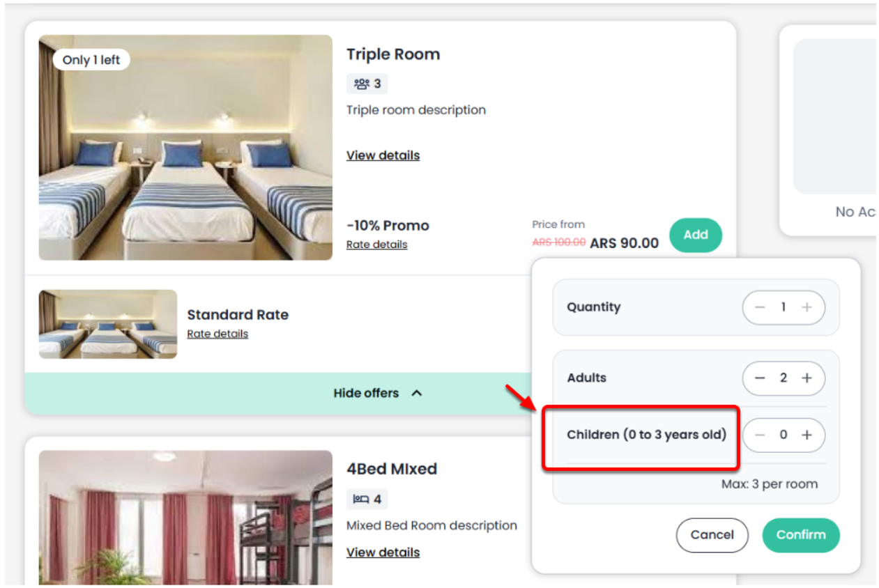This screenshot has width=879, height=588.
Task: Open the Triple Room main photo
Action: pos(185,148)
